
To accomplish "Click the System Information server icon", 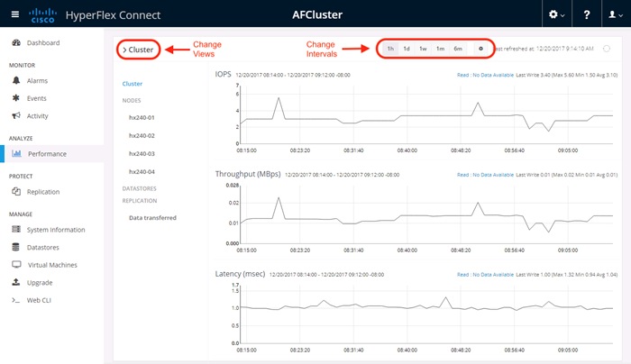I will pos(16,229).
